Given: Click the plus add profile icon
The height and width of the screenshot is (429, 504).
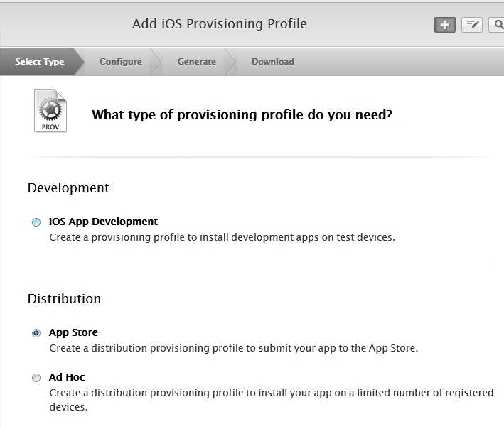Looking at the screenshot, I should pyautogui.click(x=445, y=25).
